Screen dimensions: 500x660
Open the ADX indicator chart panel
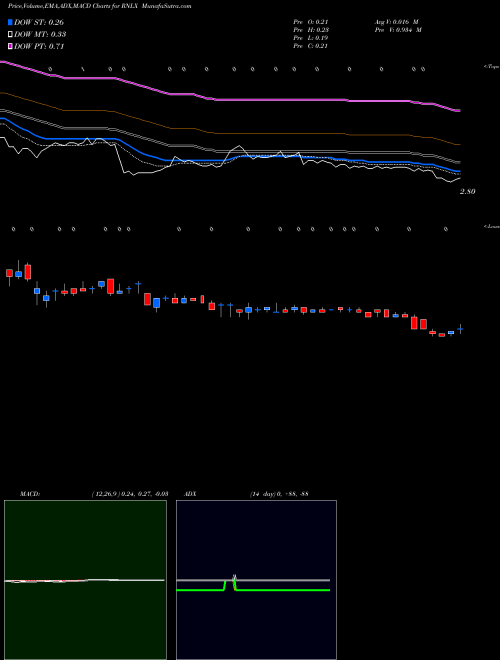[256, 580]
